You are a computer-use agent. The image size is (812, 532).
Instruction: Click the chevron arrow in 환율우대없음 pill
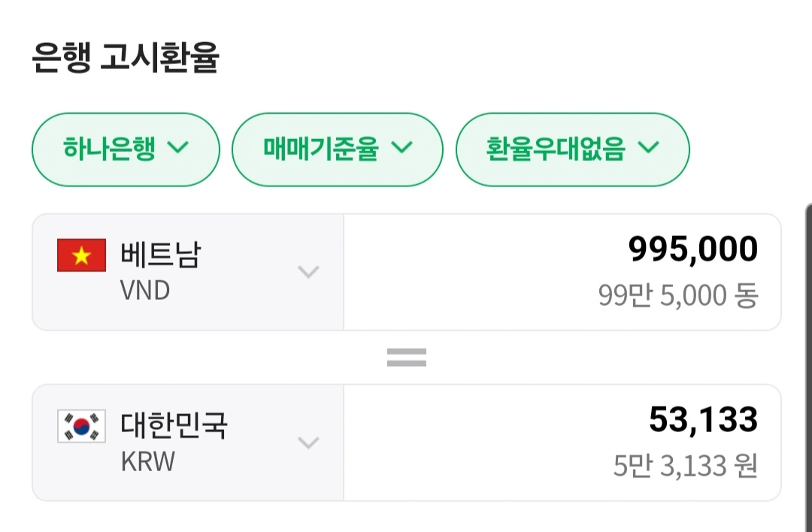tap(648, 147)
